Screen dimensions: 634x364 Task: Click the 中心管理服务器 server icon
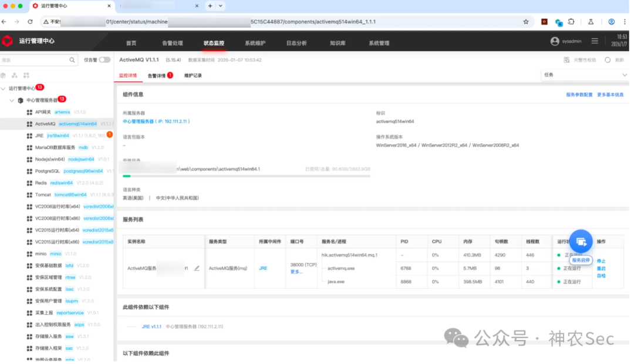click(x=21, y=100)
